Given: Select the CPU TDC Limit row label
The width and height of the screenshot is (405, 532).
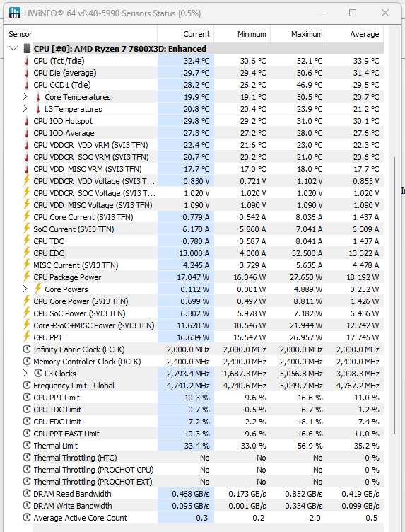Looking at the screenshot, I should point(57,410).
